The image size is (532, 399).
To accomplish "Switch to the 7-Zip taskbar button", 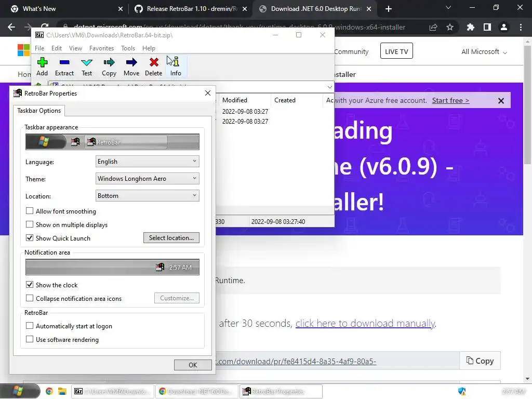I will pos(112,392).
